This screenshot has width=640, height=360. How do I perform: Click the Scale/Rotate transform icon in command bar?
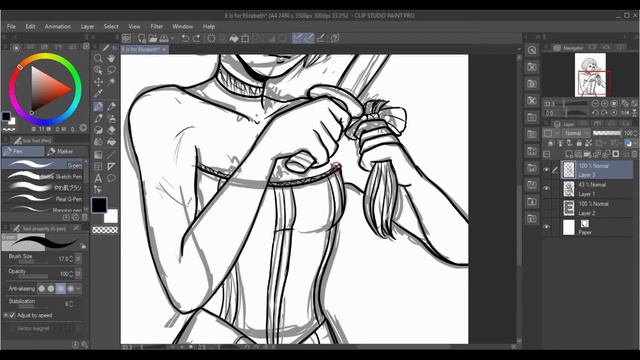pos(245,38)
